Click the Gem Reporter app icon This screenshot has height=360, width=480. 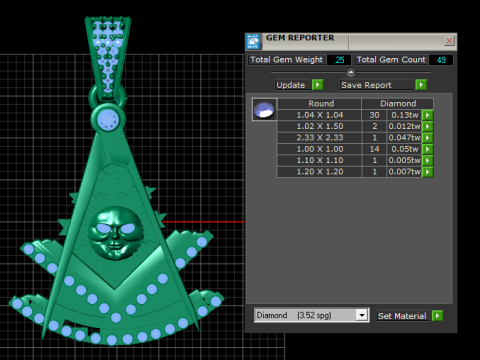[x=253, y=41]
